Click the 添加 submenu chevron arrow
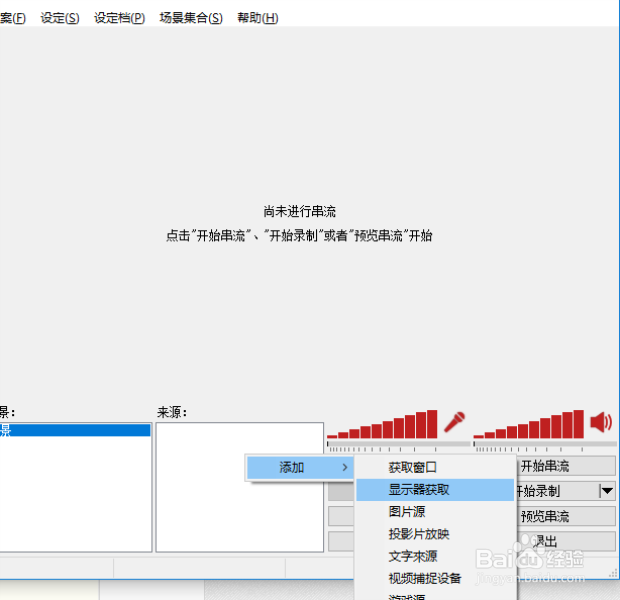The width and height of the screenshot is (620, 600). [x=345, y=468]
